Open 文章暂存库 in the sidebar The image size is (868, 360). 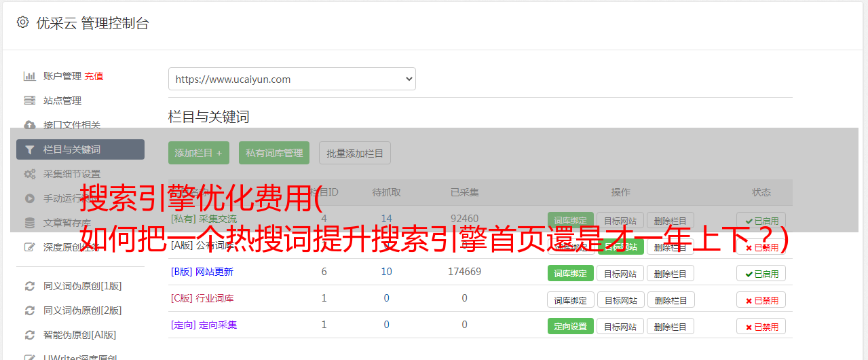(x=67, y=223)
